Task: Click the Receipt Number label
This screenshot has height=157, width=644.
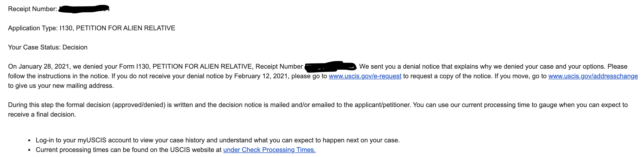Action: point(33,9)
